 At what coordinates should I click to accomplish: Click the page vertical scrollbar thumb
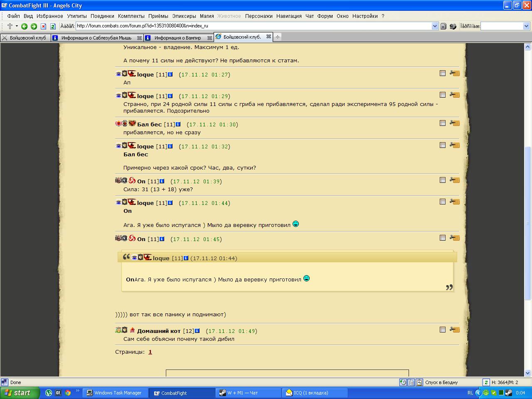[x=528, y=223]
